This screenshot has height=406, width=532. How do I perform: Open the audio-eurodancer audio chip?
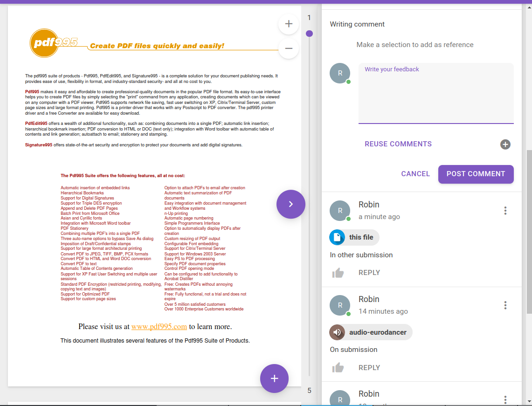(371, 332)
